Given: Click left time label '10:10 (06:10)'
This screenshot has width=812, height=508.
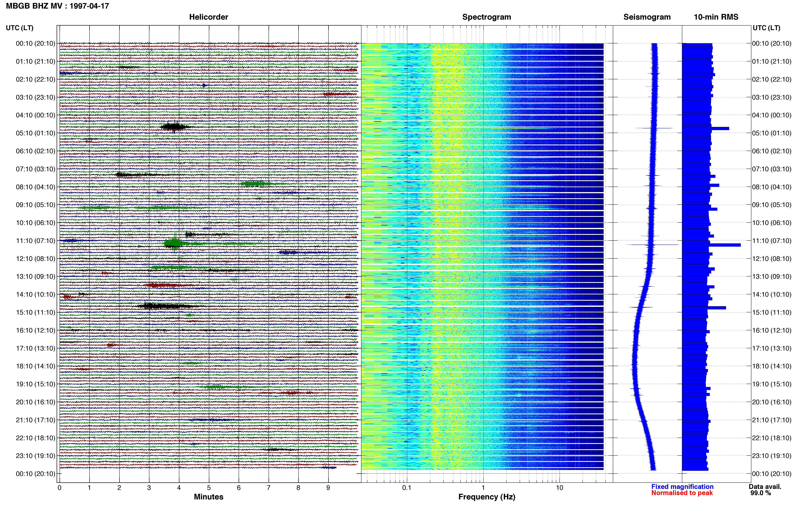Looking at the screenshot, I should pos(36,223).
